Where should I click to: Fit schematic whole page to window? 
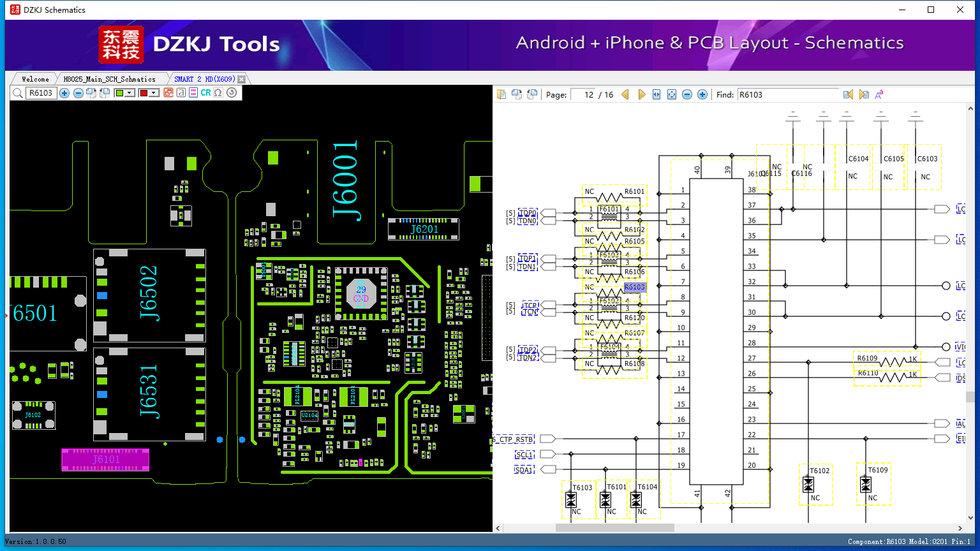click(672, 94)
